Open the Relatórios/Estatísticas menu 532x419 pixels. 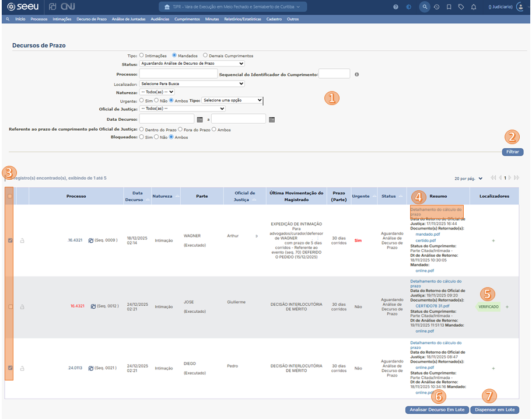click(x=243, y=19)
